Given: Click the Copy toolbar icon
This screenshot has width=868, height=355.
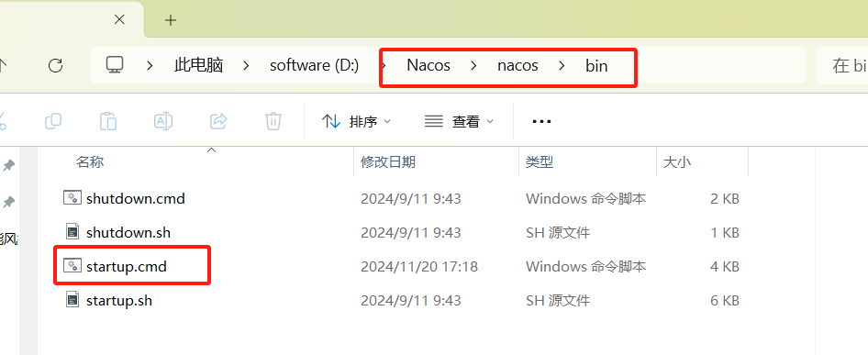Looking at the screenshot, I should (x=52, y=121).
